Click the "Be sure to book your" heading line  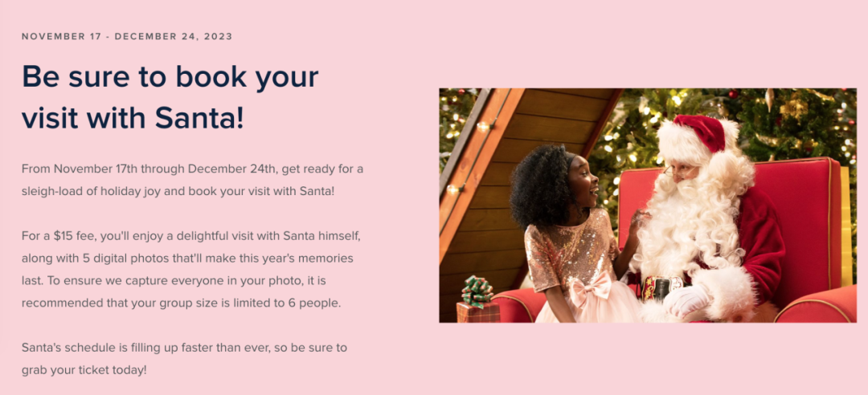pyautogui.click(x=170, y=77)
